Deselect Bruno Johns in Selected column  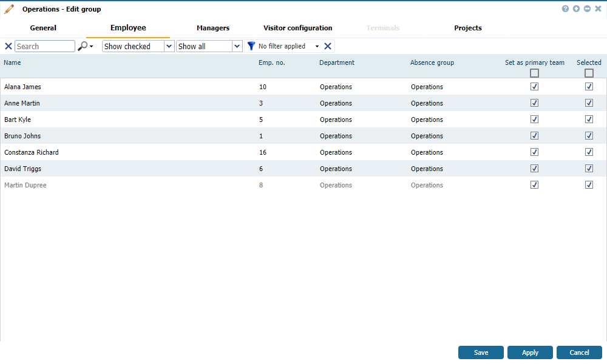point(589,136)
